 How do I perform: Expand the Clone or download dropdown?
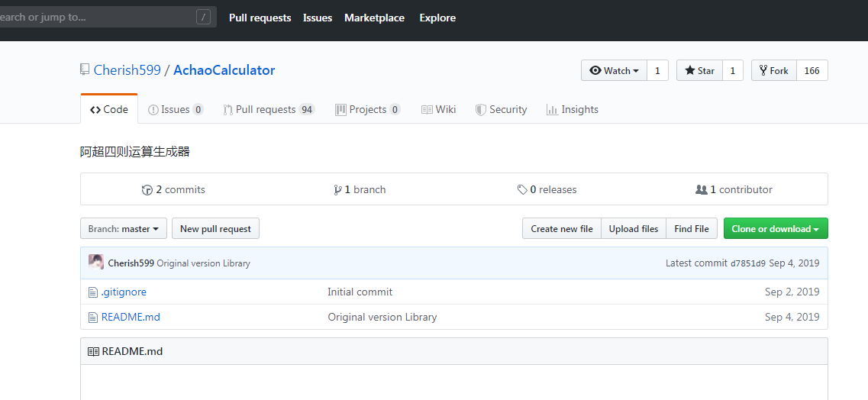click(x=776, y=228)
